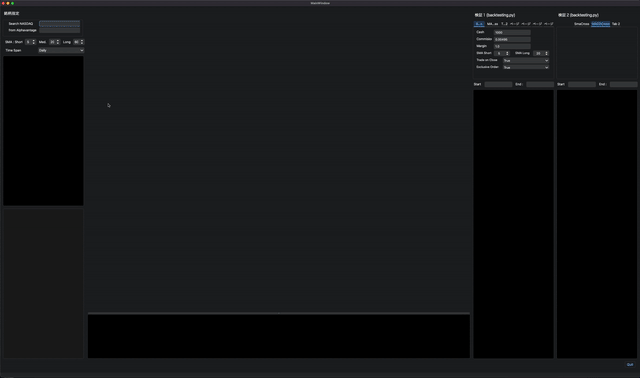
Task: Minimize the window with the yellow button
Action: tap(8, 3)
